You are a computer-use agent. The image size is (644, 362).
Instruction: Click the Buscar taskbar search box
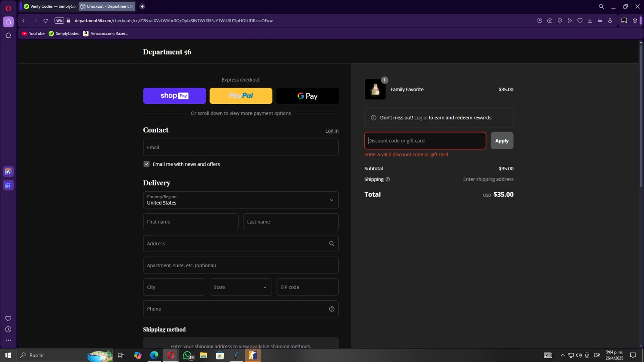click(64, 355)
